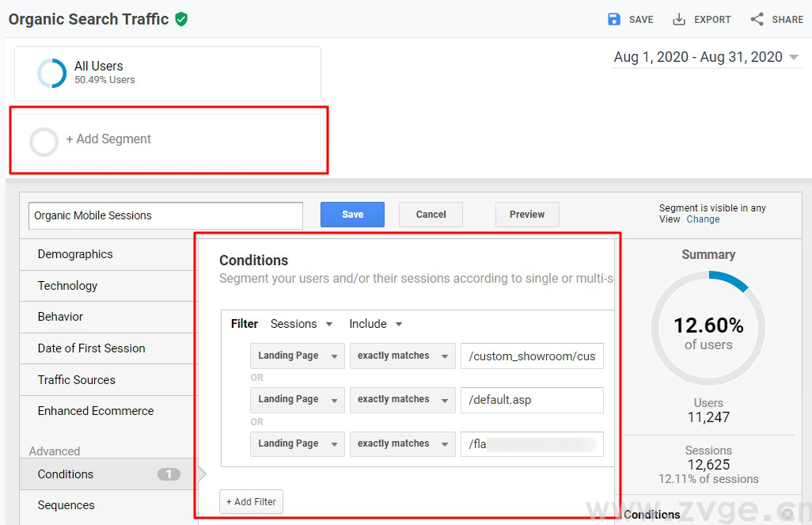Click the Change link for segment visibility

[703, 219]
